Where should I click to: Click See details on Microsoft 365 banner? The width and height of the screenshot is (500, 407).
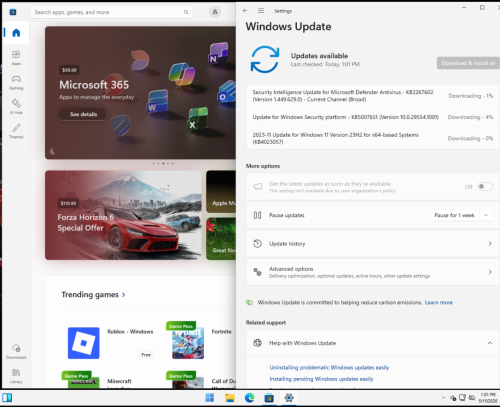(83, 114)
